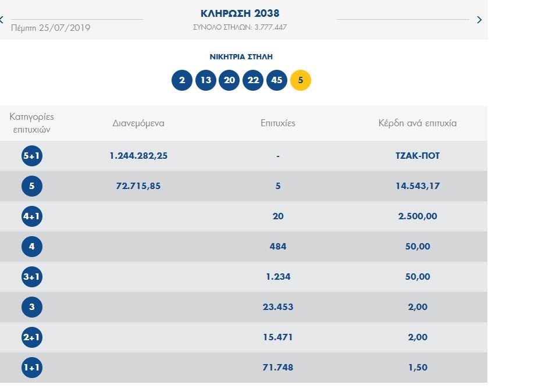Screen dimensions: 549x392
Task: Click the ΚΛΗΡΩΣΗ 2038 title
Action: [240, 13]
